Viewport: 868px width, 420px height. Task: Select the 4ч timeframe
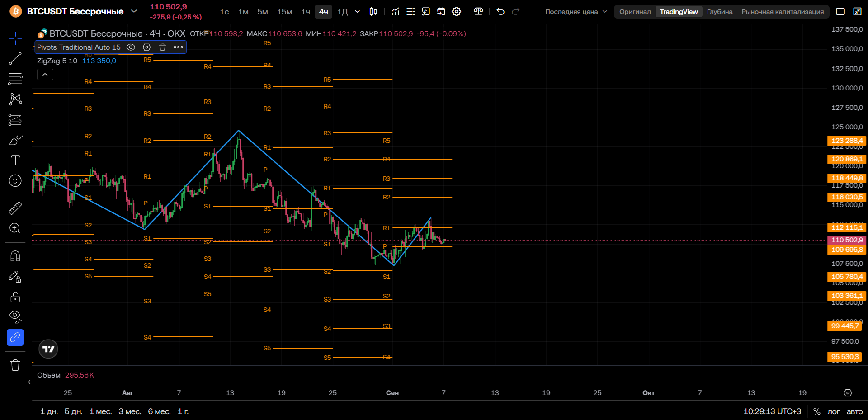coord(324,12)
